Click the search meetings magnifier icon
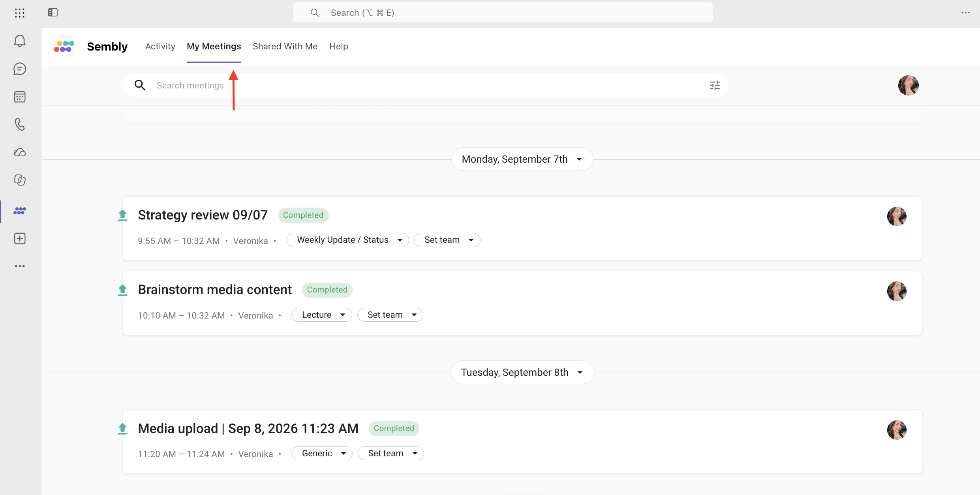Viewport: 980px width, 495px height. [140, 85]
